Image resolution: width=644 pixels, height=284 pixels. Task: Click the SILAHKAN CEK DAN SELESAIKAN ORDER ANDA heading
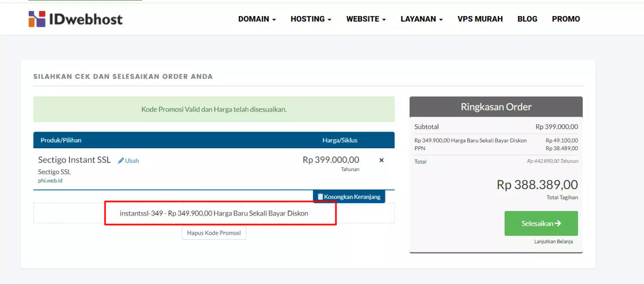pyautogui.click(x=123, y=77)
